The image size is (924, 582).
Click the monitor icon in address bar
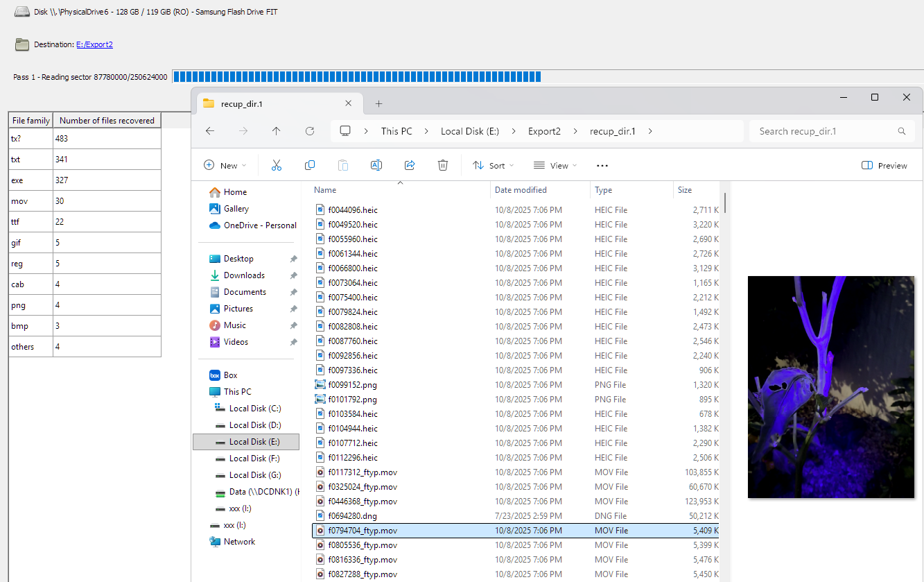point(345,131)
